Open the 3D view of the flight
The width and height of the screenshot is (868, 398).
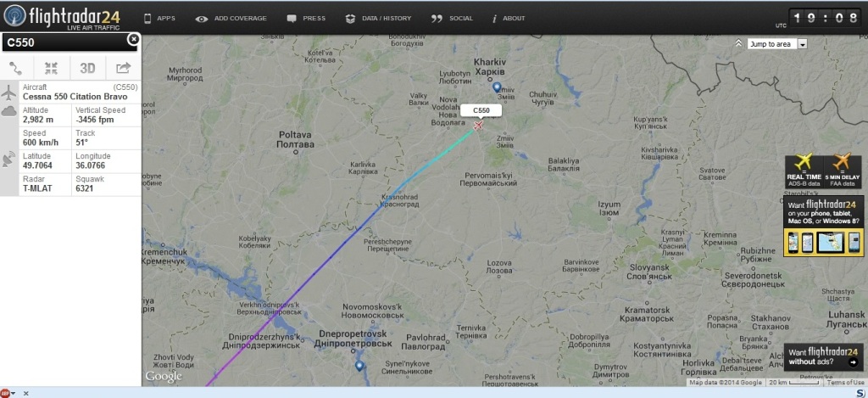click(87, 68)
